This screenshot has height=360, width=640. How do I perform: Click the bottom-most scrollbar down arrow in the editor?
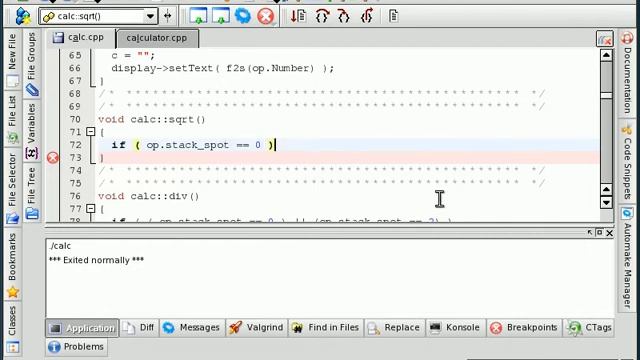pos(606,202)
